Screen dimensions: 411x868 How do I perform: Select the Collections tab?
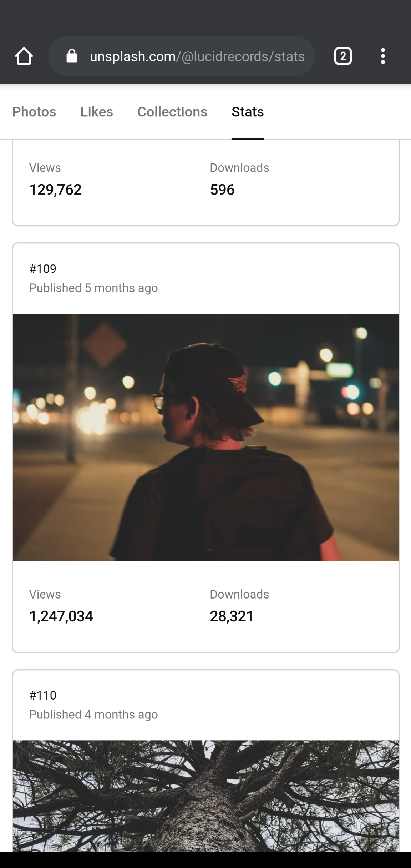[x=172, y=112]
